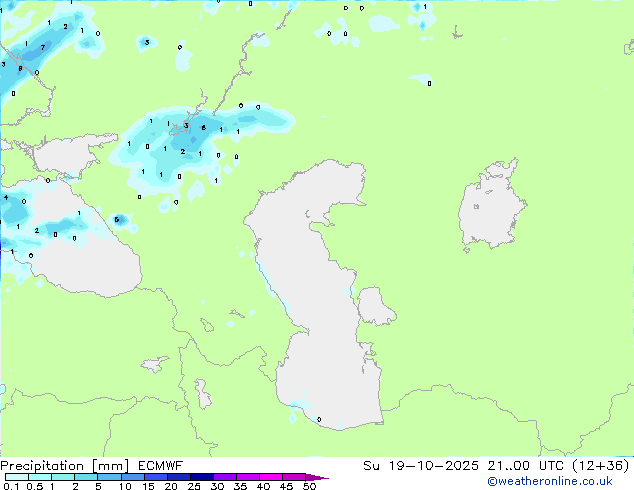Viewport: 634px width, 490px height.
Task: Click the '4' precipitation value near Black Sea
Action: 6,197
